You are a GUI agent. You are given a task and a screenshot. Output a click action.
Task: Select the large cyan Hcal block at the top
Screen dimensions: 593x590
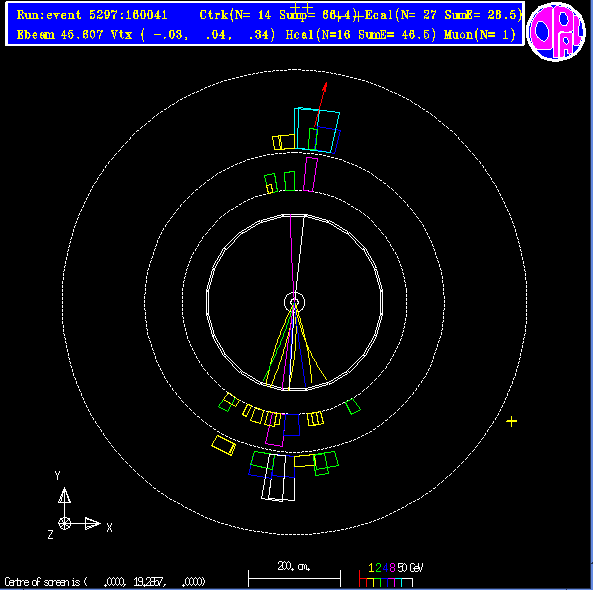(x=317, y=130)
